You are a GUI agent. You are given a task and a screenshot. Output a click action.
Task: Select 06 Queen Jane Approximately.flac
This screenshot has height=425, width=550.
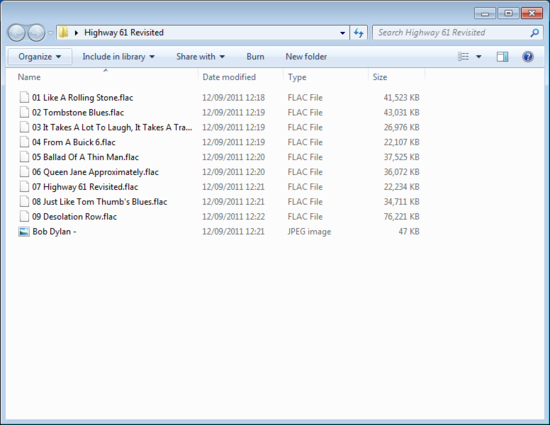(95, 172)
